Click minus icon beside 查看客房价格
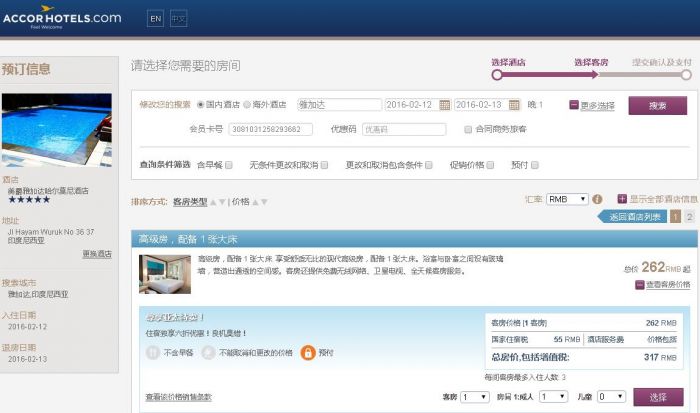Viewport: 700px width, 413px height. [x=640, y=284]
